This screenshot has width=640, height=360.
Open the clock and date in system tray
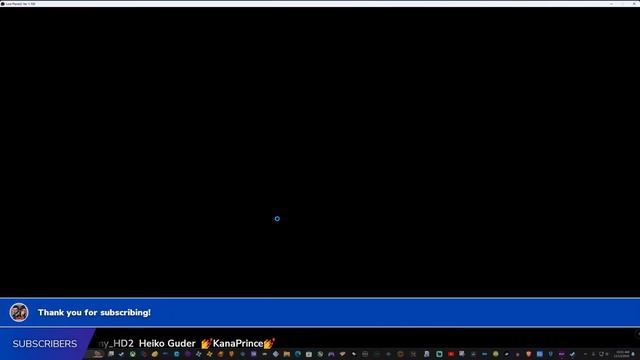click(x=622, y=354)
